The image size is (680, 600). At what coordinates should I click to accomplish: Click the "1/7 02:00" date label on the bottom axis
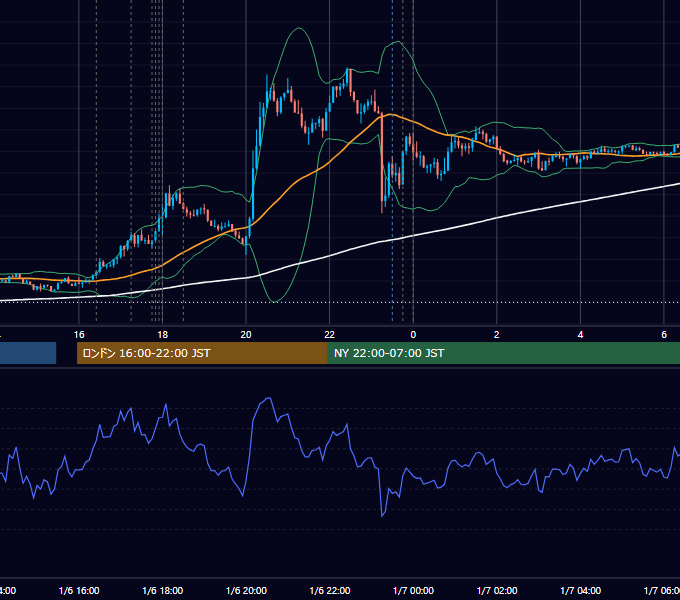pos(497,591)
